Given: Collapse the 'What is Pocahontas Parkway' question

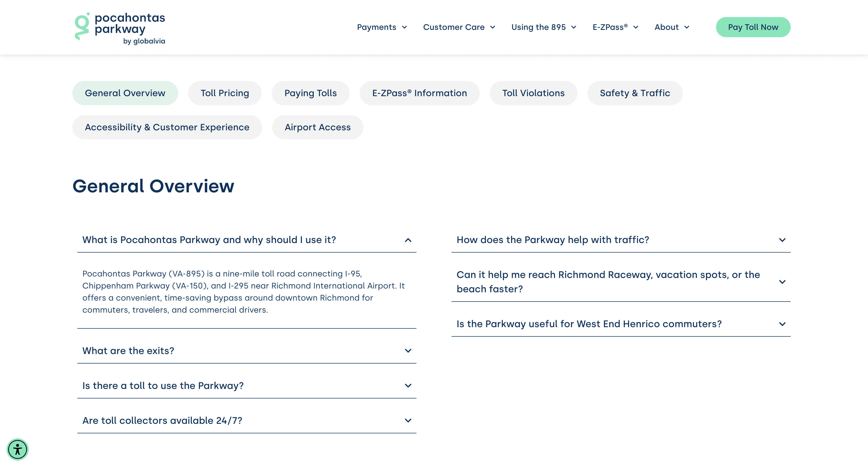Looking at the screenshot, I should coord(247,240).
